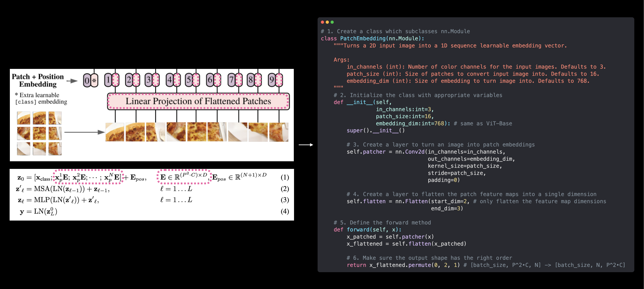
Task: Click the red close dot of code window
Action: tap(322, 22)
